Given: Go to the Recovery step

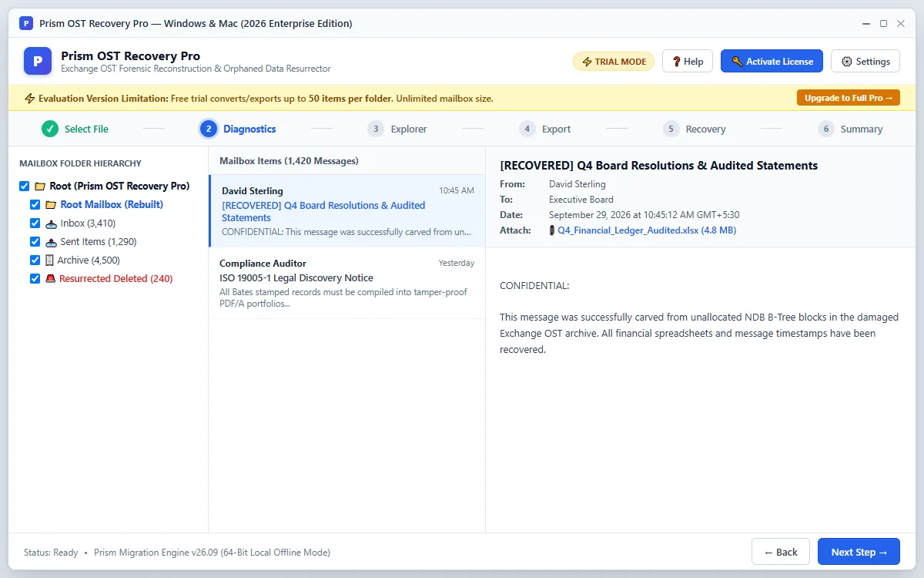Looking at the screenshot, I should coord(695,129).
